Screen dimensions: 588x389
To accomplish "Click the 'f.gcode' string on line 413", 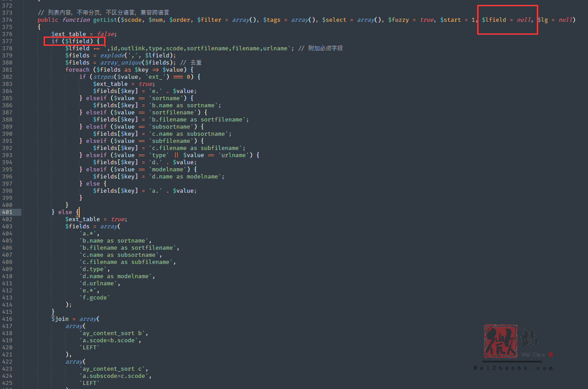I will 95,298.
